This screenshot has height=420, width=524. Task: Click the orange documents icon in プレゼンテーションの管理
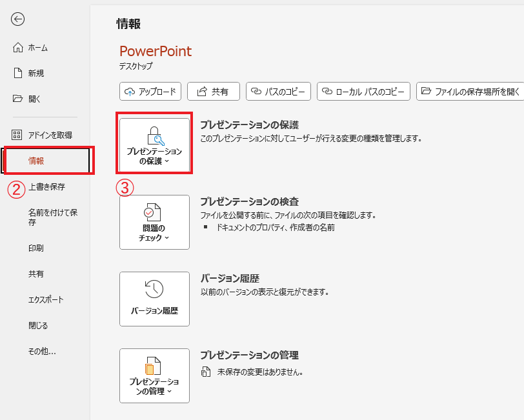(x=153, y=366)
